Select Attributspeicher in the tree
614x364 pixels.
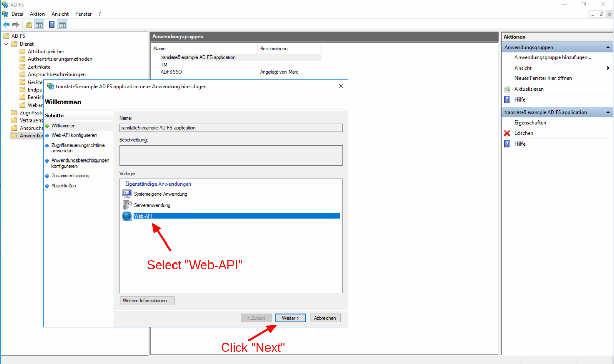(x=46, y=52)
